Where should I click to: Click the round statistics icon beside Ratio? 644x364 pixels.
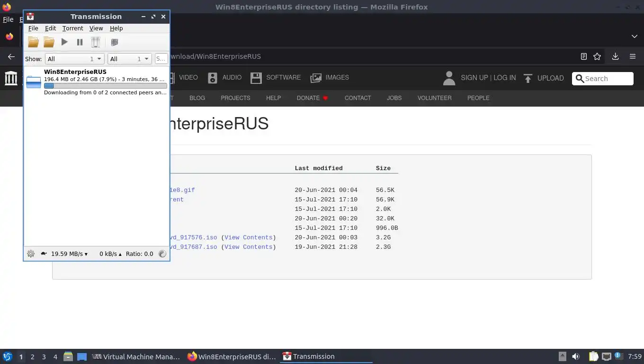[x=162, y=254]
